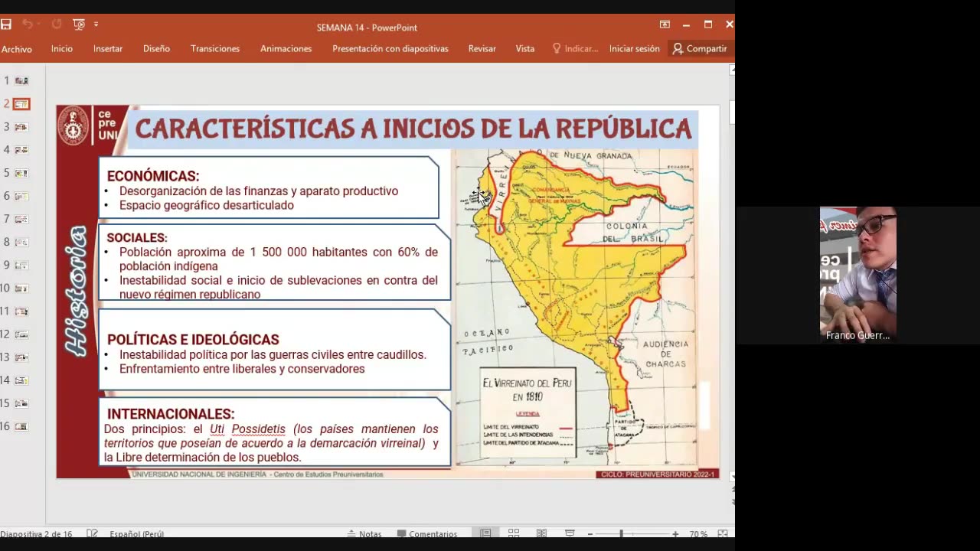
Task: Start Slide Show from status bar
Action: point(570,533)
